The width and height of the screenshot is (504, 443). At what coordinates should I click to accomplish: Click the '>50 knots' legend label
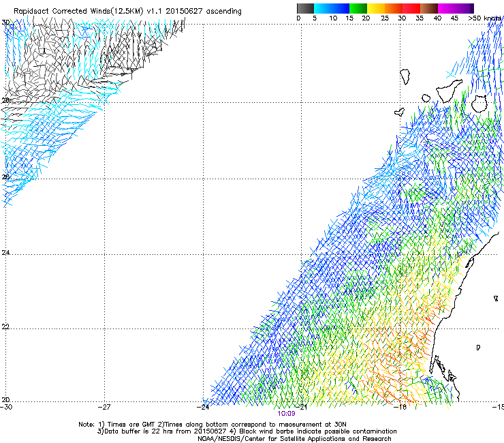(485, 18)
